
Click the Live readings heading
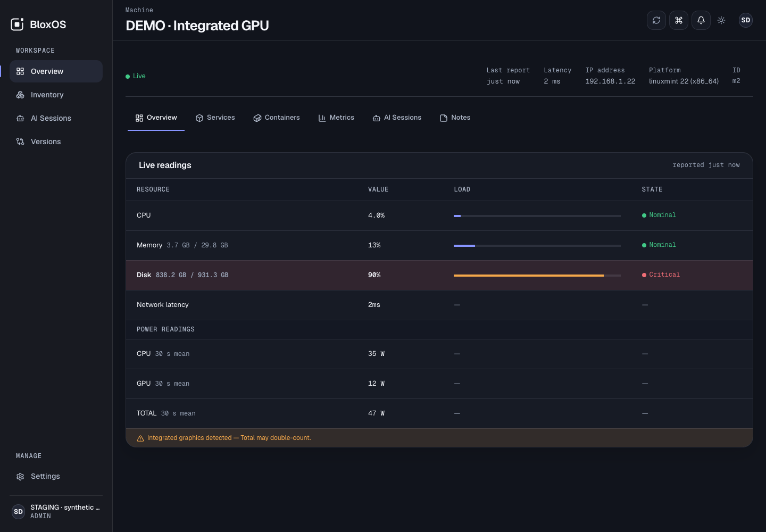[x=165, y=165]
